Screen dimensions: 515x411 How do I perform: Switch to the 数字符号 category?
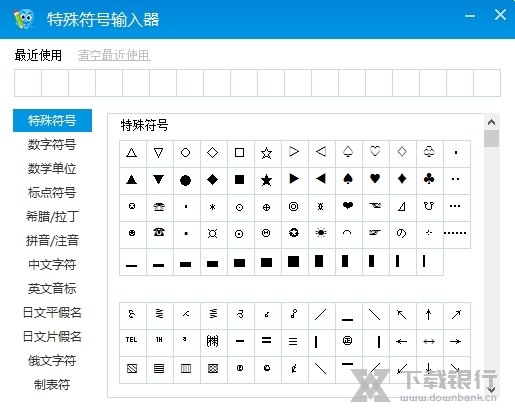[x=52, y=145]
